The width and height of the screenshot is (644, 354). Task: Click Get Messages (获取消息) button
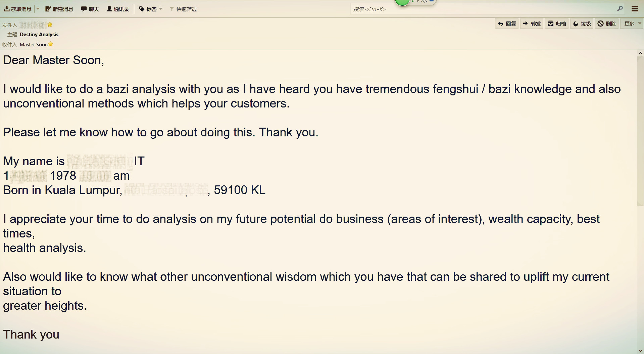[18, 9]
